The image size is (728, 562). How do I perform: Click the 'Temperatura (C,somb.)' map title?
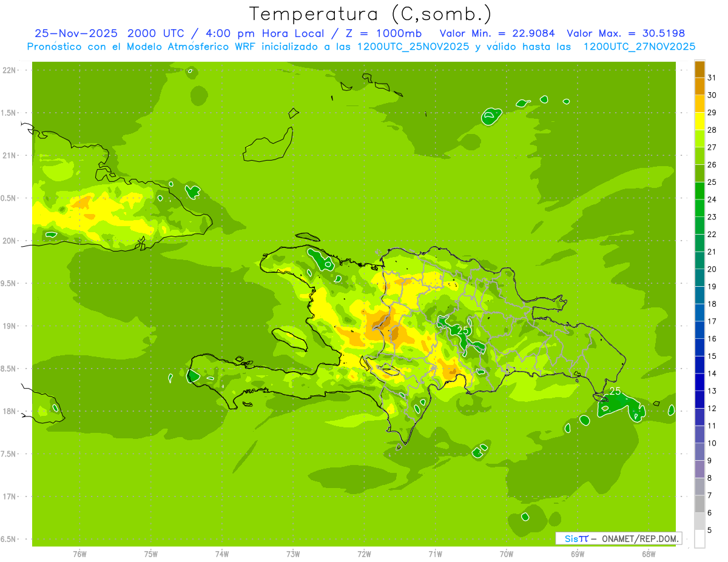tap(371, 14)
